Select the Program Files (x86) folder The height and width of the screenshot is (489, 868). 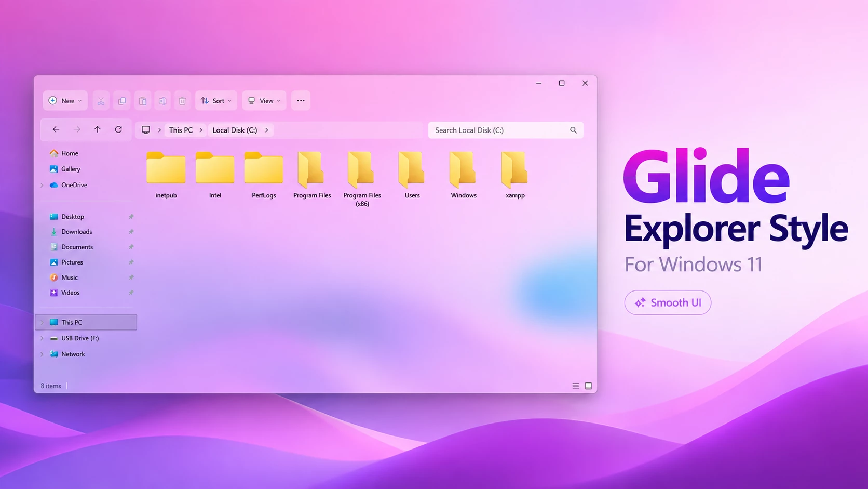[362, 179]
